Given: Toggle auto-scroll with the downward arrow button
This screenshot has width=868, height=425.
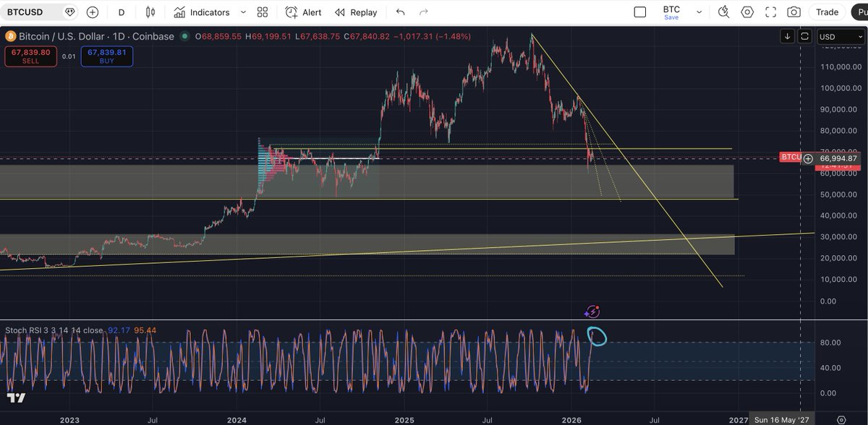Looking at the screenshot, I should (x=788, y=35).
